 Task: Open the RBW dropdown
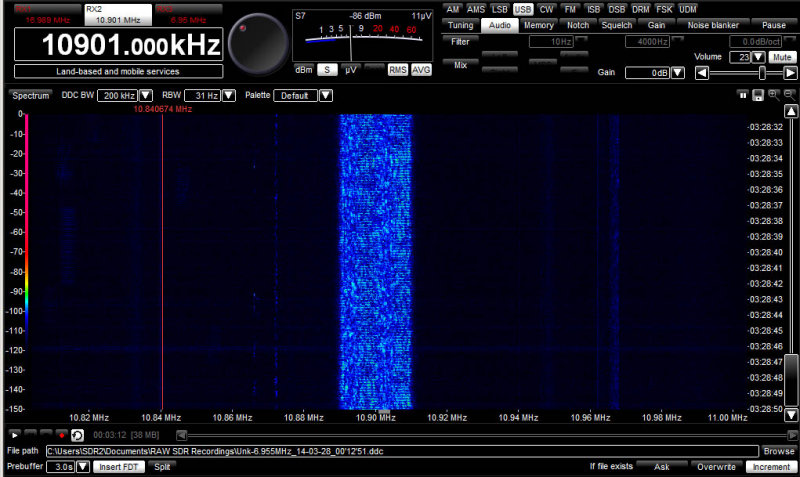[229, 95]
